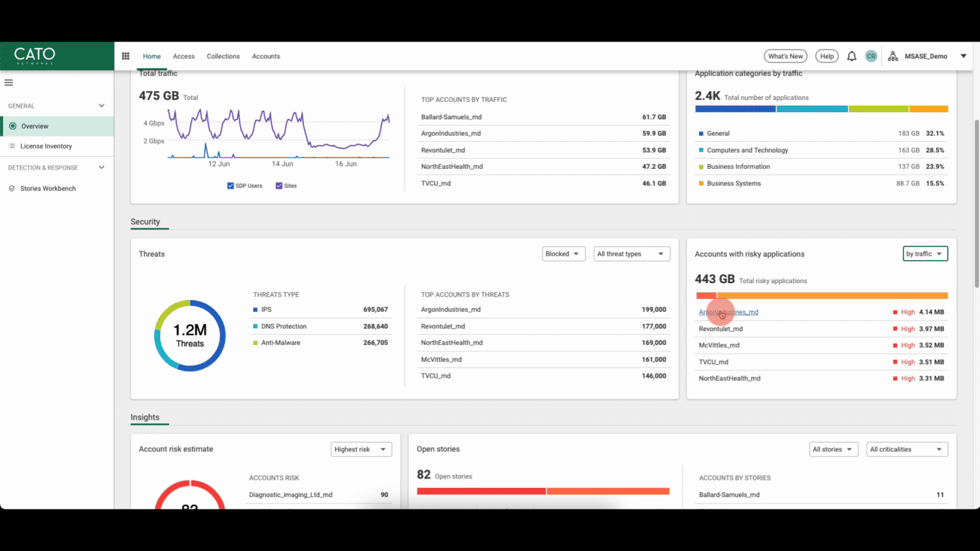Collapse sidebar using the hamburger icon
980x551 pixels.
[x=9, y=82]
